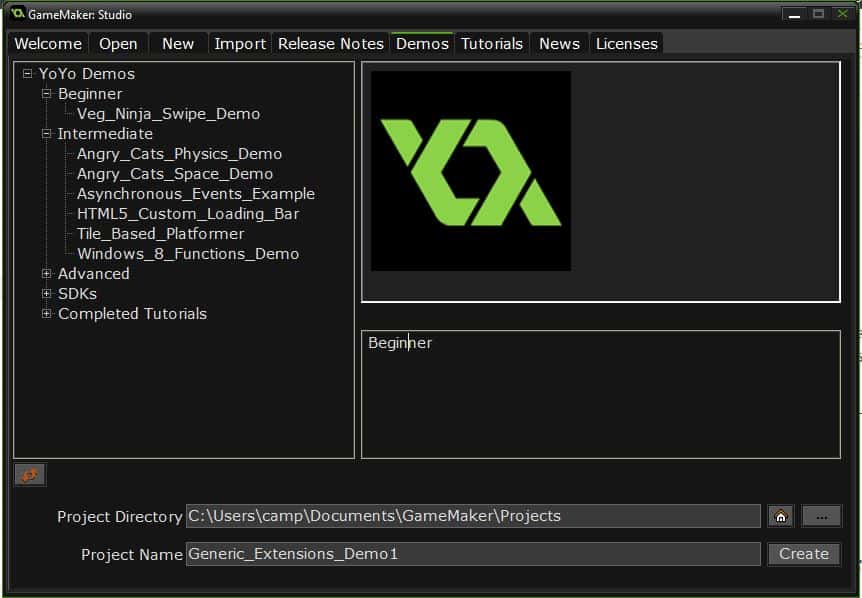This screenshot has width=862, height=598.
Task: Select HTML5_Custom_Loading_Bar demo
Action: pos(188,214)
